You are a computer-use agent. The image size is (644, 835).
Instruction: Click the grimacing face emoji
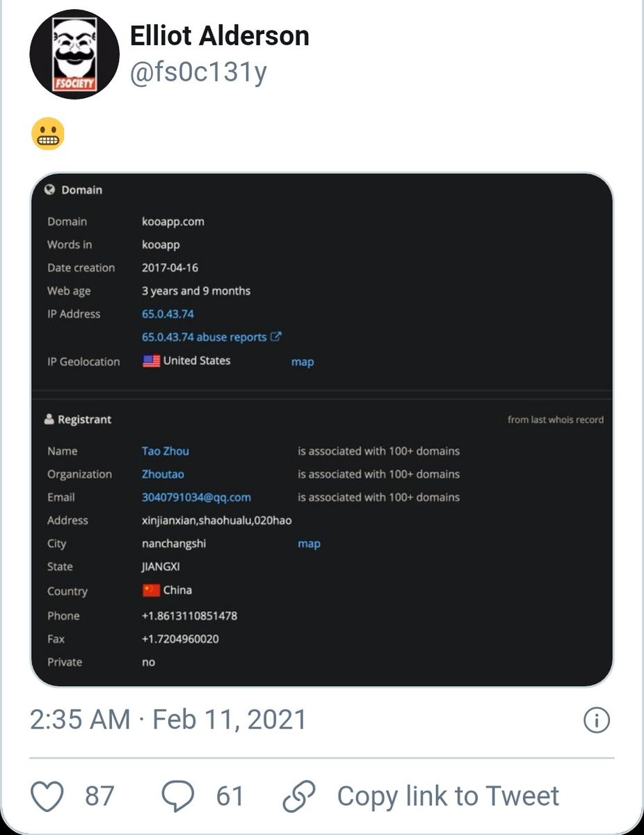pos(48,134)
